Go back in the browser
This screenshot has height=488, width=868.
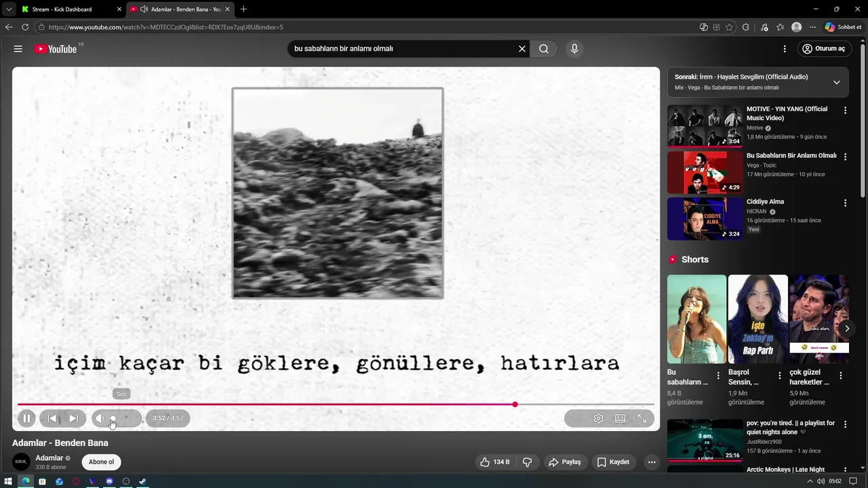[x=9, y=27]
